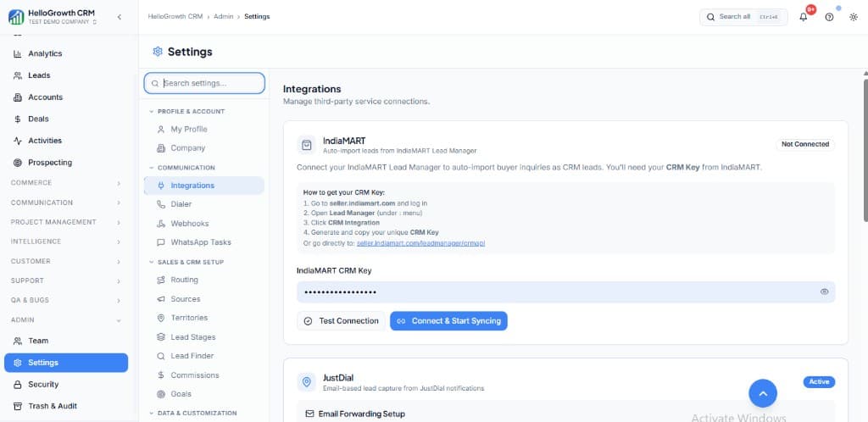Click the HelloGrowth CRM logo icon
Screen dimensions: 868x422
pos(16,17)
